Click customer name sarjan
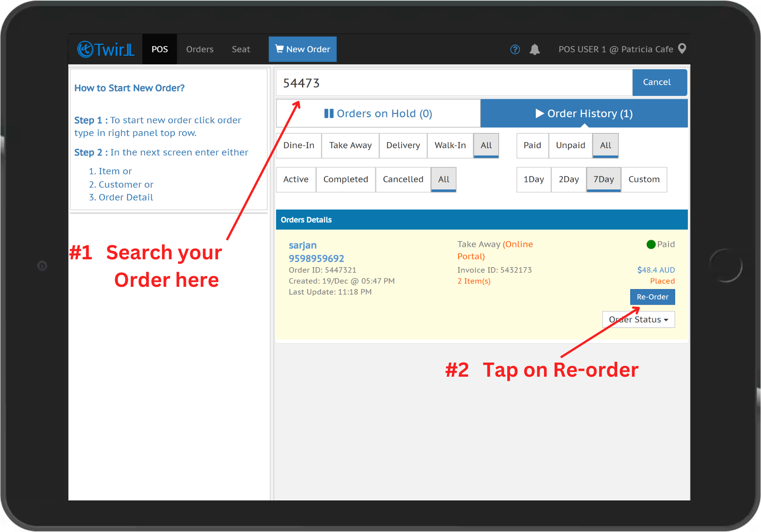Viewport: 761px width, 532px height. click(303, 246)
